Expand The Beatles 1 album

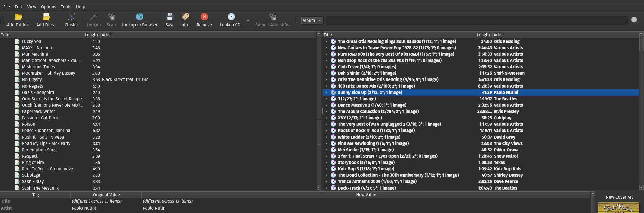point(326,99)
